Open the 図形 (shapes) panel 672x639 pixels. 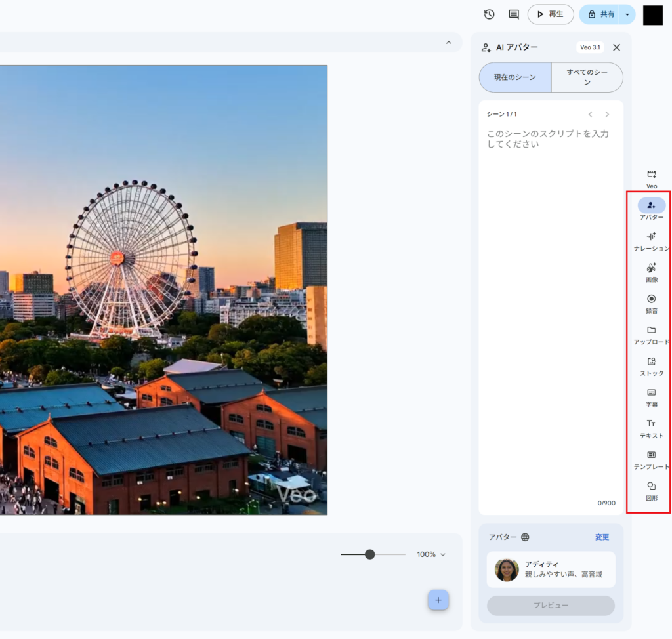point(651,489)
